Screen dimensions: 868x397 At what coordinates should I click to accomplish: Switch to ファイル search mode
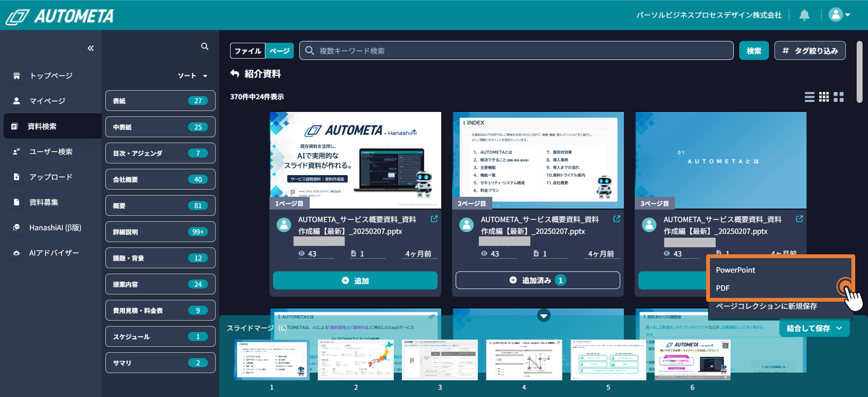(x=248, y=51)
